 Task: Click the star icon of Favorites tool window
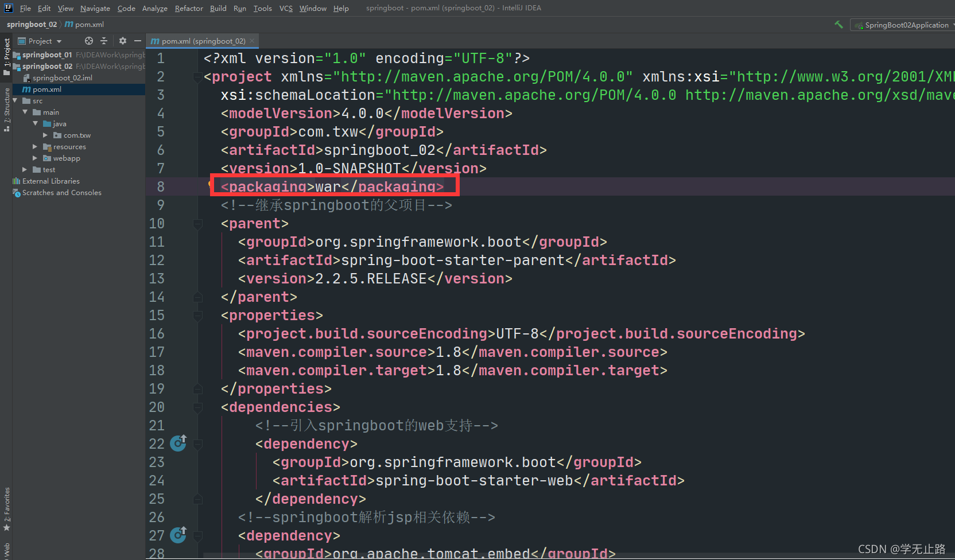6,528
